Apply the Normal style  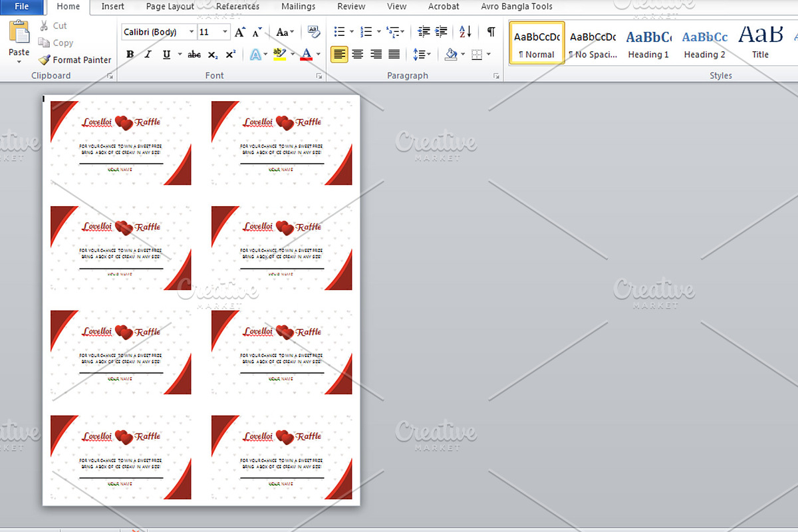[x=537, y=43]
